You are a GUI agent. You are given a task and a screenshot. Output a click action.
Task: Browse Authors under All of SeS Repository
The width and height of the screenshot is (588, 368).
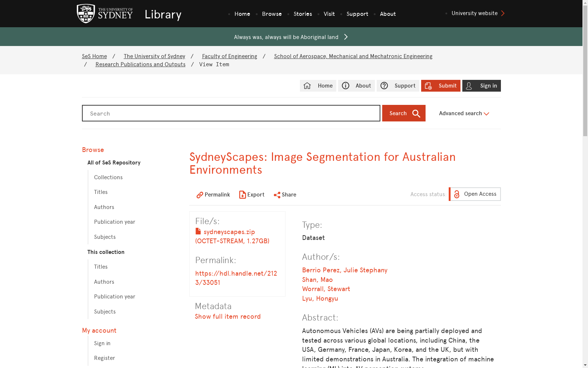coord(104,207)
